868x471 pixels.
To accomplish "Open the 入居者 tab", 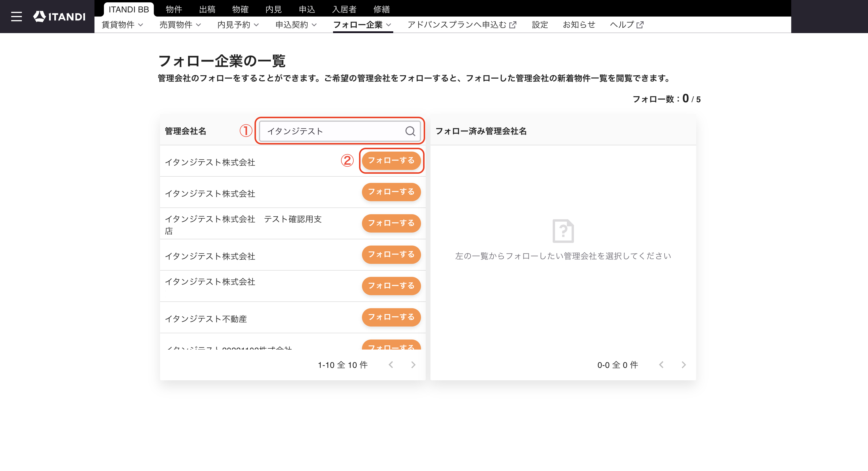I will tap(344, 9).
